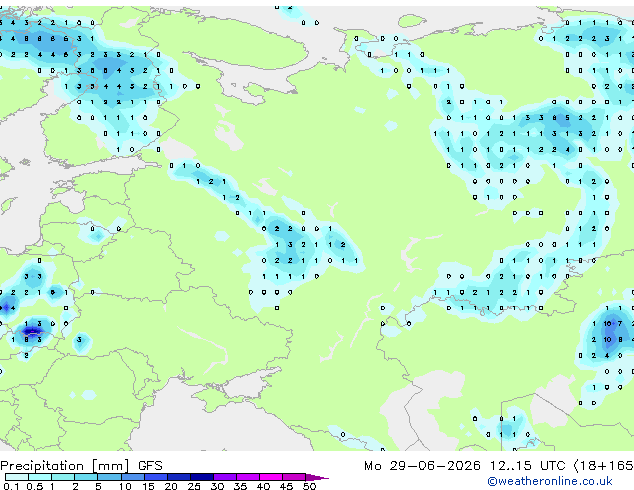Pick the 10–15 mm legend color swatch
Screen dimensions: 634x490
pos(132,477)
